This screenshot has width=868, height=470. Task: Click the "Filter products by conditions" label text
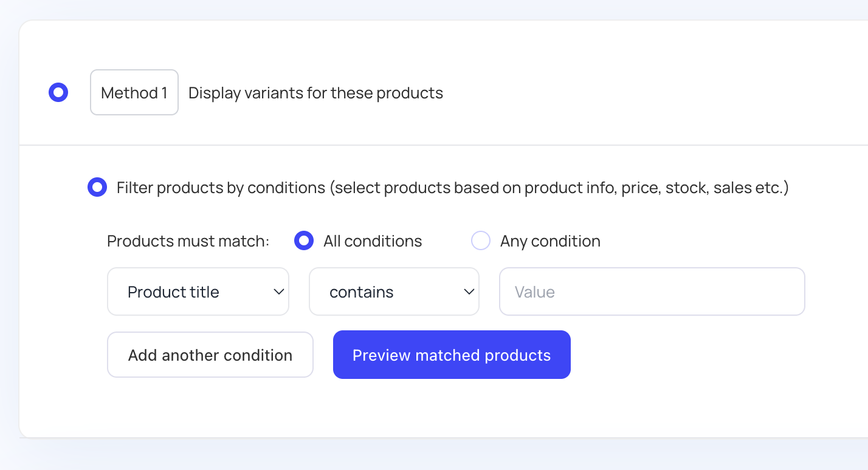tap(452, 188)
